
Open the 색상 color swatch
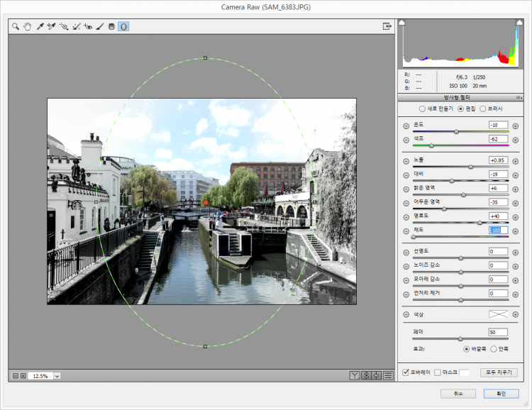(498, 314)
